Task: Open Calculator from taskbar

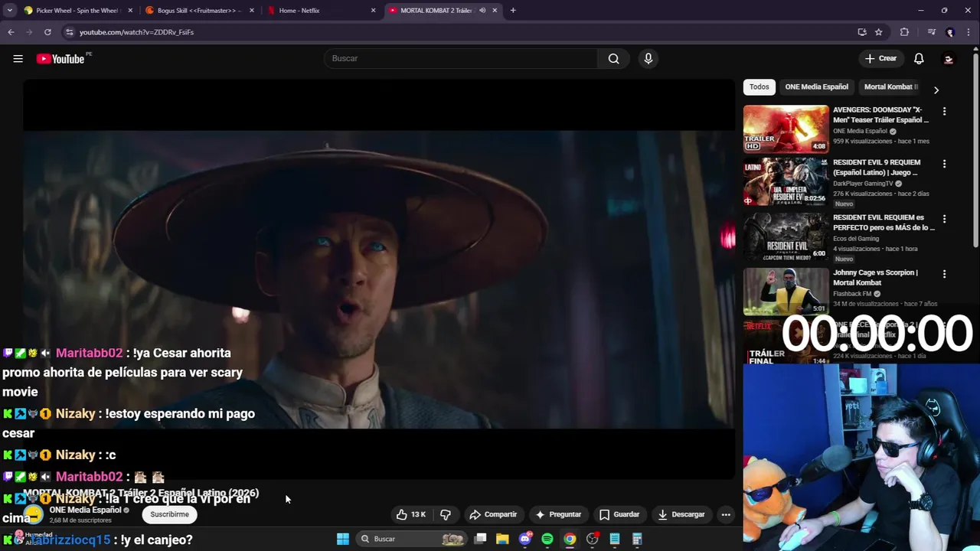Action: (637, 539)
